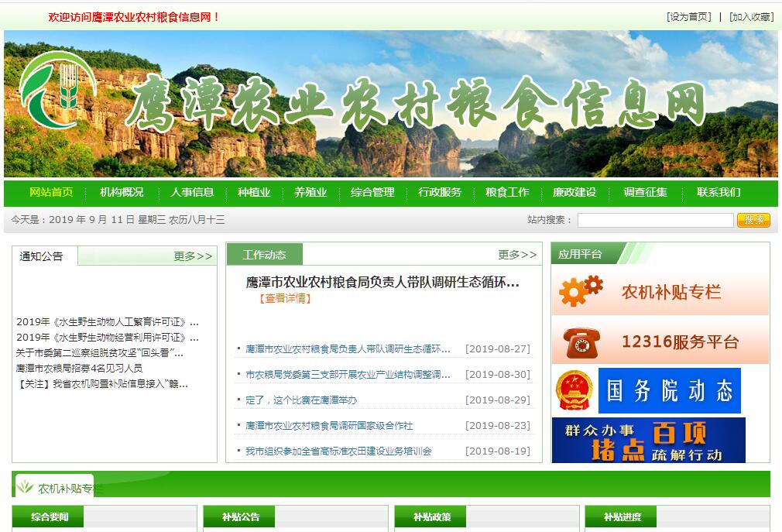Select 行政服务 in the navigation bar

[x=440, y=193]
